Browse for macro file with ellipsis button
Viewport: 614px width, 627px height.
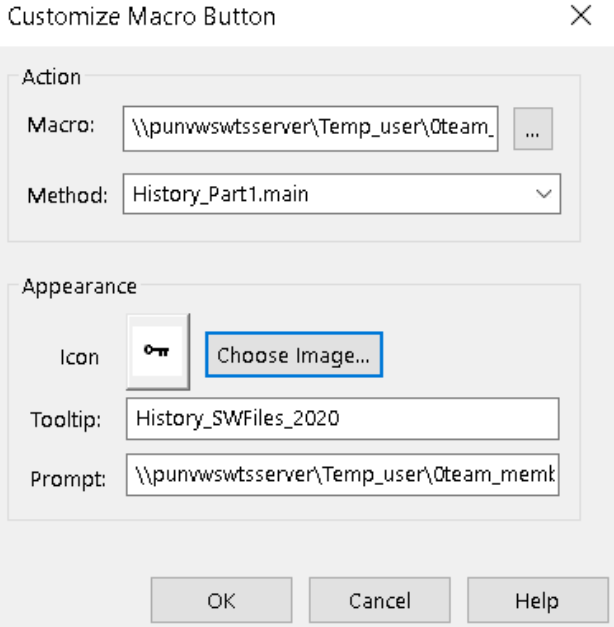click(533, 129)
